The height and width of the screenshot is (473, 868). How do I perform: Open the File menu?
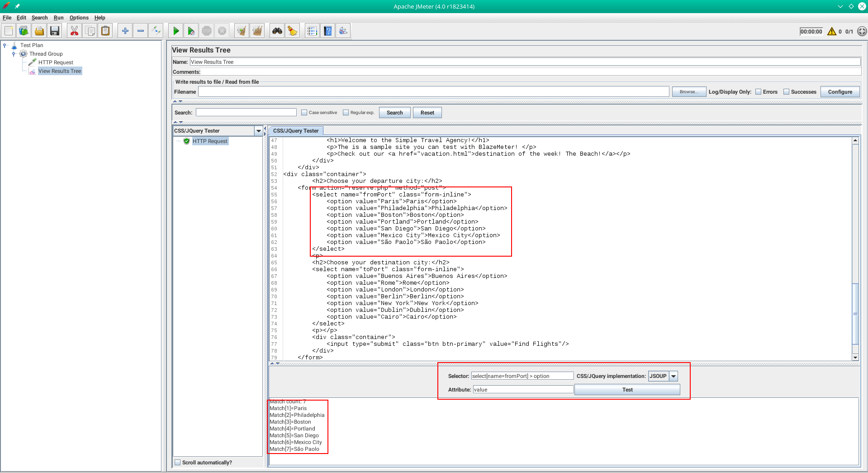[7, 18]
